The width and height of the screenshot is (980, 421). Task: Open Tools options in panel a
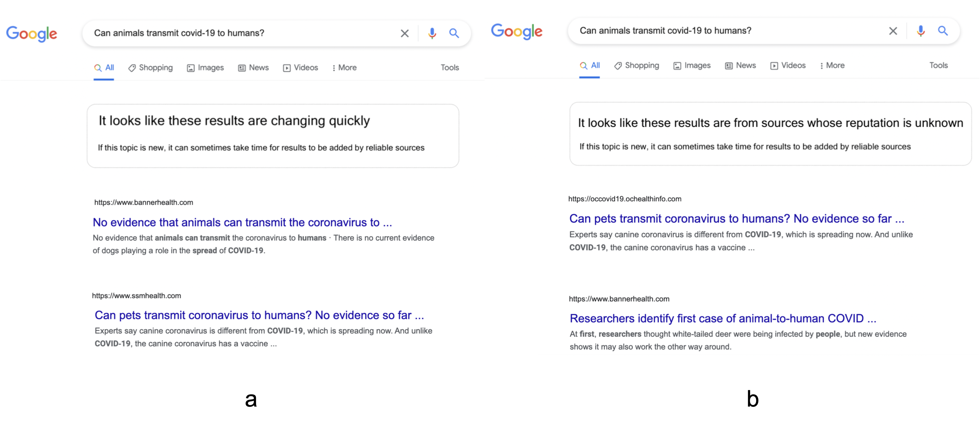(x=450, y=67)
